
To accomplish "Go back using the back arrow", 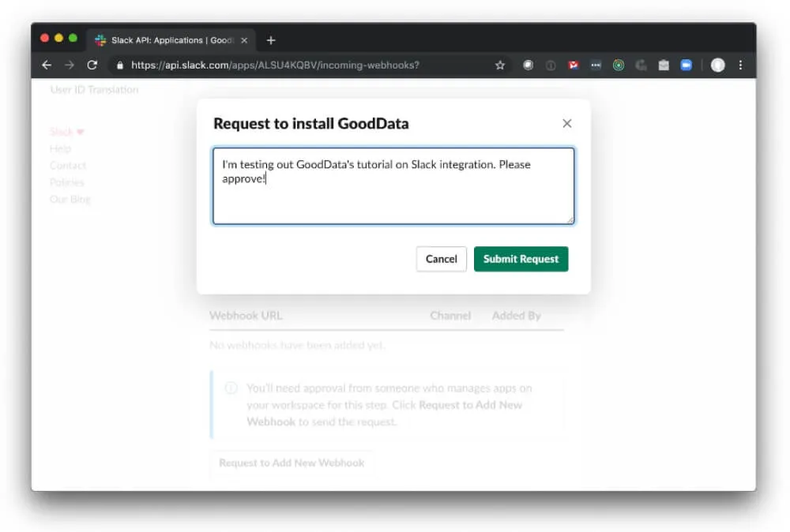I will (x=46, y=65).
